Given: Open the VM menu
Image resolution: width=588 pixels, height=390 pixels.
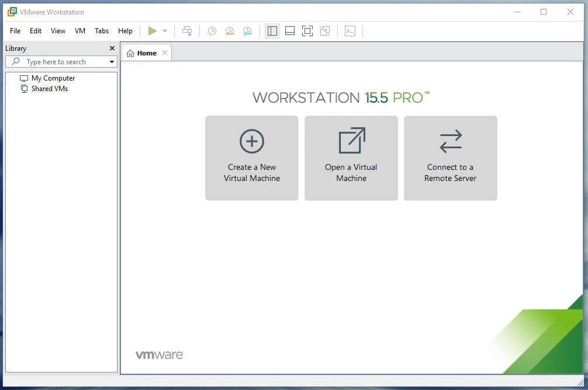Looking at the screenshot, I should 80,31.
